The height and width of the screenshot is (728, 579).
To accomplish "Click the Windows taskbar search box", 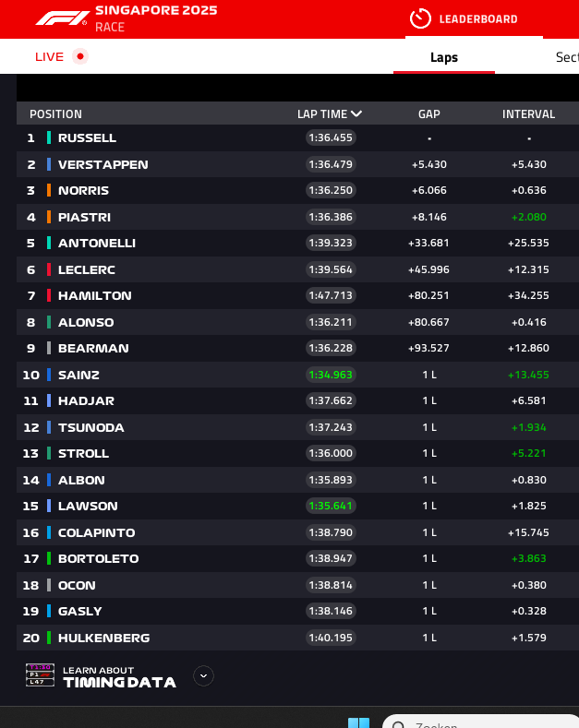I will click(x=480, y=722).
